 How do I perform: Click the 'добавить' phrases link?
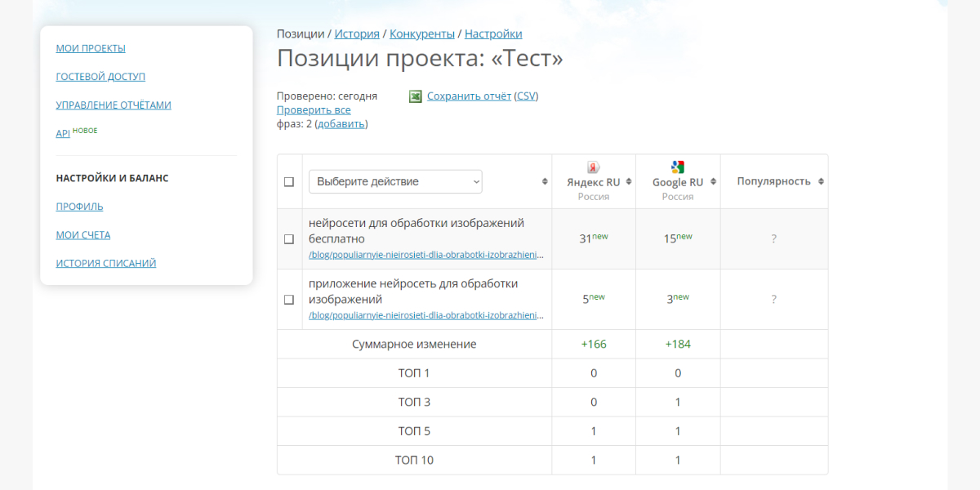click(341, 124)
